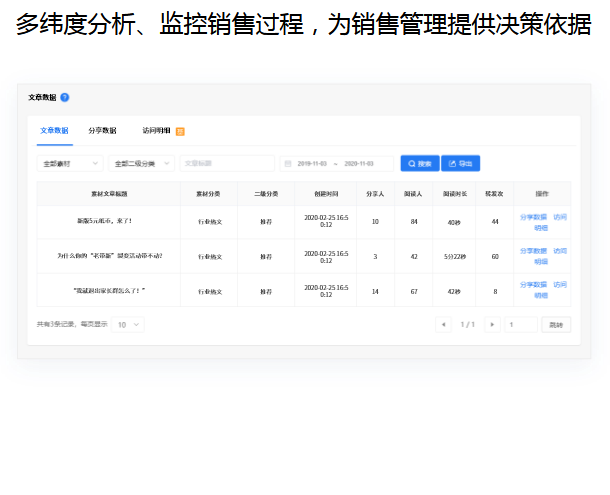Open 分享数据 link for 新版5元纸币 row
The image size is (610, 495).
pyautogui.click(x=533, y=217)
